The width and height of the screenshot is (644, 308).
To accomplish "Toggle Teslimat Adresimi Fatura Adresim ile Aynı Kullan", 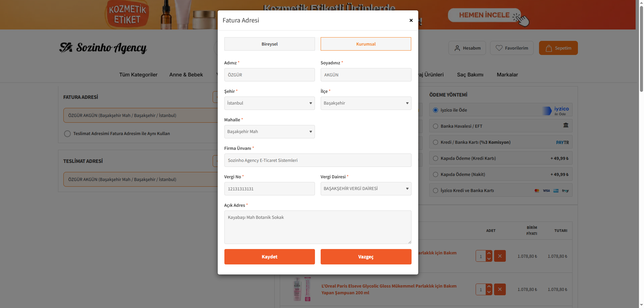I will coord(67,134).
